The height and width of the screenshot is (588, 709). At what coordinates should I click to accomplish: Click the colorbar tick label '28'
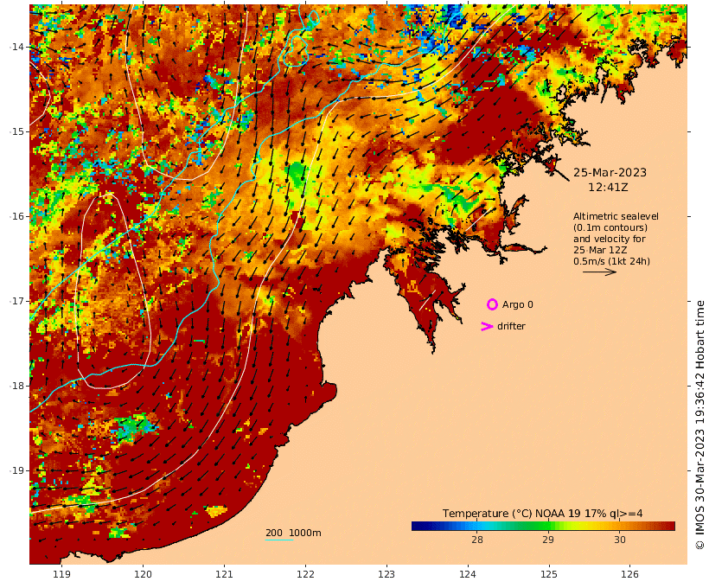(x=477, y=540)
